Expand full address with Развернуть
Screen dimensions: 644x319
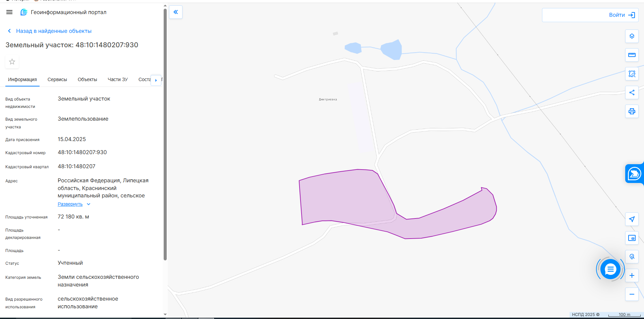click(x=70, y=204)
